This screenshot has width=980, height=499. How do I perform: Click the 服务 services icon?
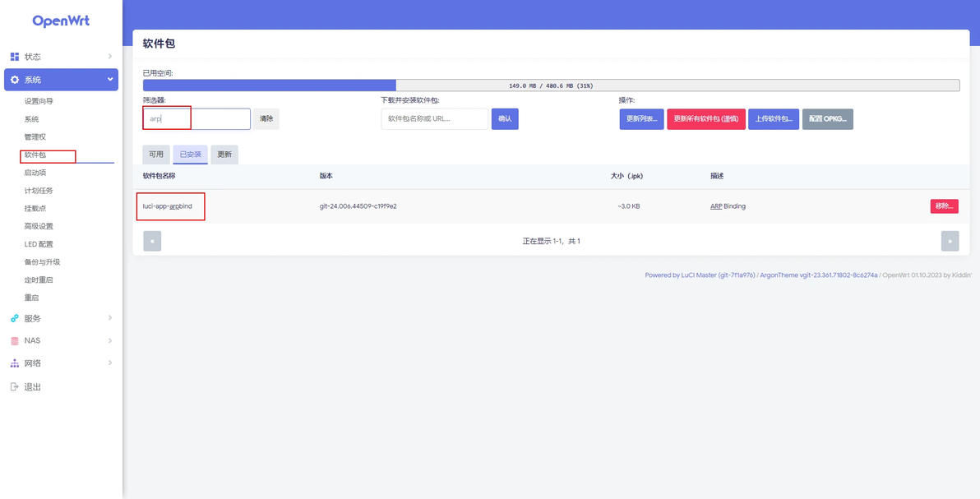tap(15, 318)
